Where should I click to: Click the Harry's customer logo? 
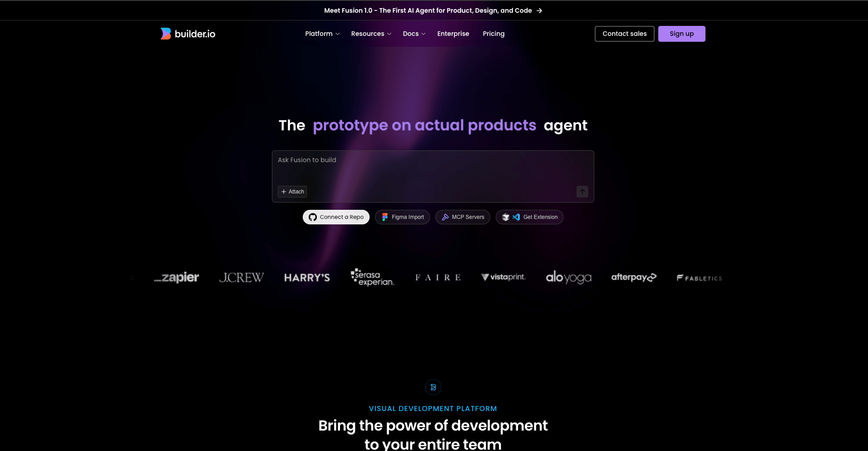coord(307,278)
